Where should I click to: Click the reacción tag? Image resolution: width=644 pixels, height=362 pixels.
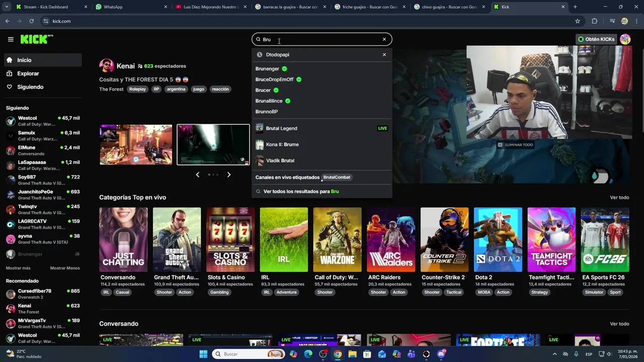pyautogui.click(x=220, y=89)
